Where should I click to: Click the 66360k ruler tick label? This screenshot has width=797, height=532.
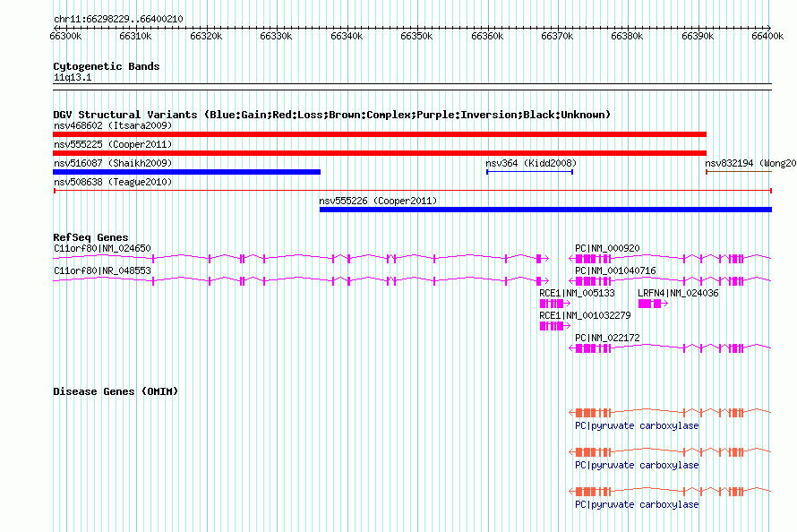coord(487,36)
